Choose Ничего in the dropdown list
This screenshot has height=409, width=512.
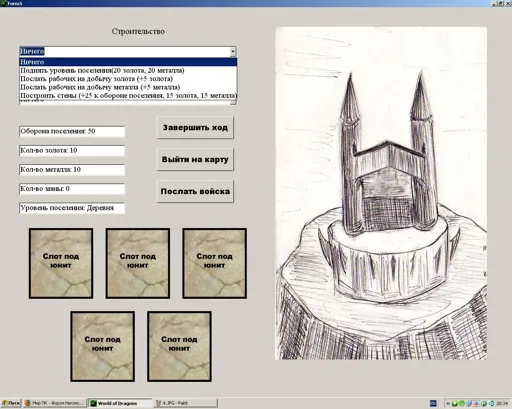(x=128, y=62)
